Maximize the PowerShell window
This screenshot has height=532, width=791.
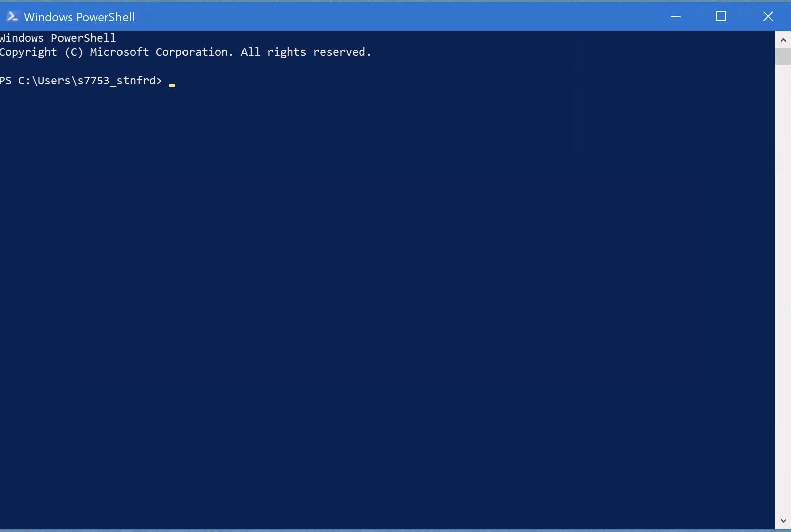pos(721,16)
